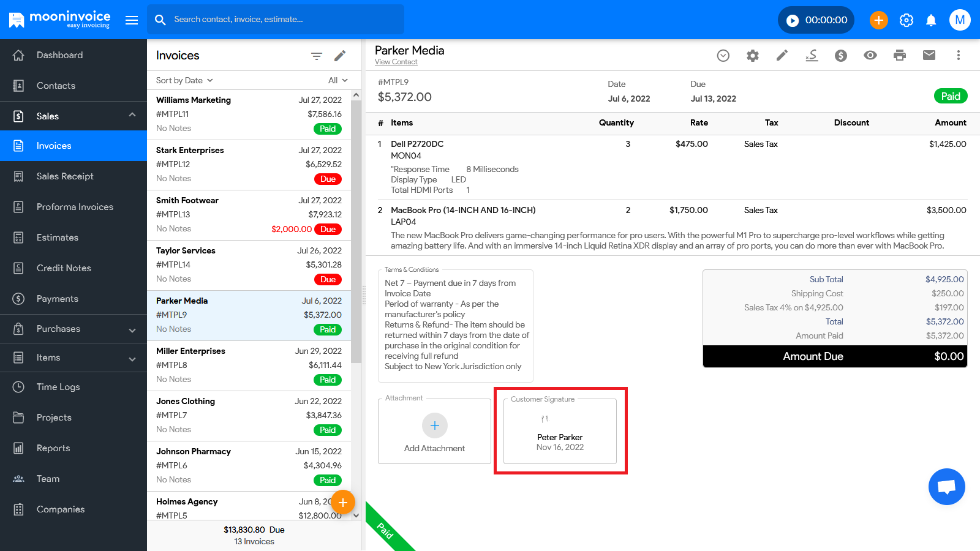Click View Contact link

coord(396,62)
